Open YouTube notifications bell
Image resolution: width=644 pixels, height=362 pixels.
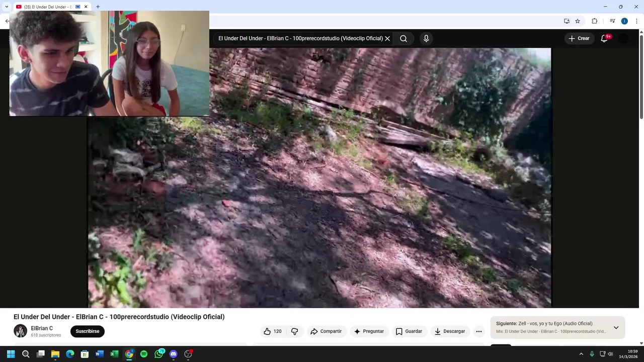click(x=604, y=39)
